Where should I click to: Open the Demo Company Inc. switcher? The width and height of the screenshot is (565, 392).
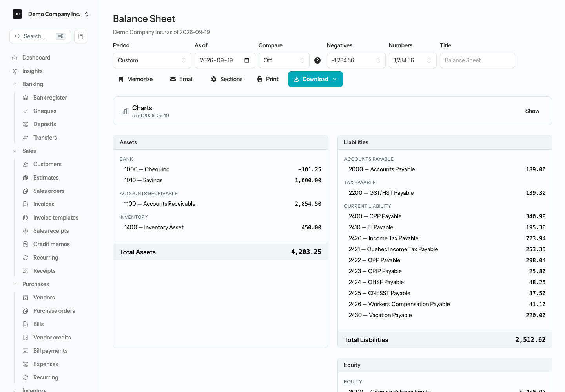point(50,14)
